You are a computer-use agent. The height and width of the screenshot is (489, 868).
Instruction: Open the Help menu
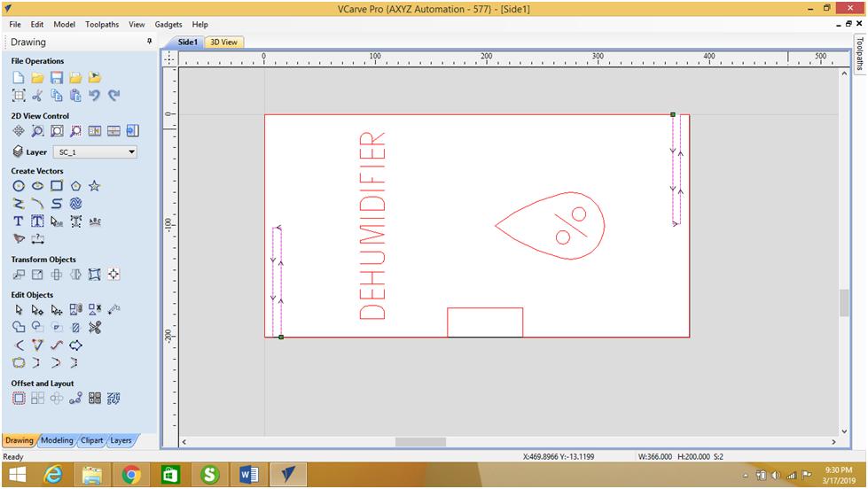coord(199,24)
